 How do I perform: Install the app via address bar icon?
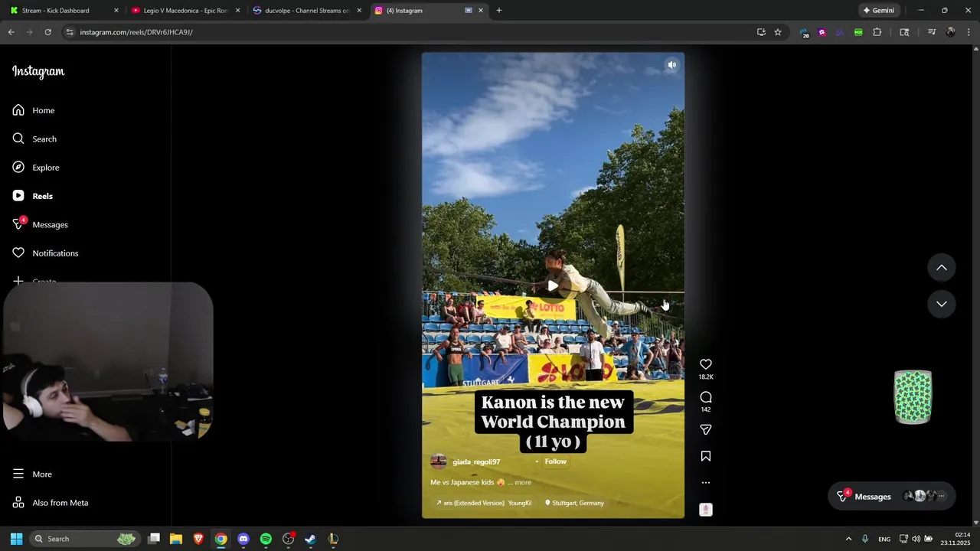(x=761, y=32)
